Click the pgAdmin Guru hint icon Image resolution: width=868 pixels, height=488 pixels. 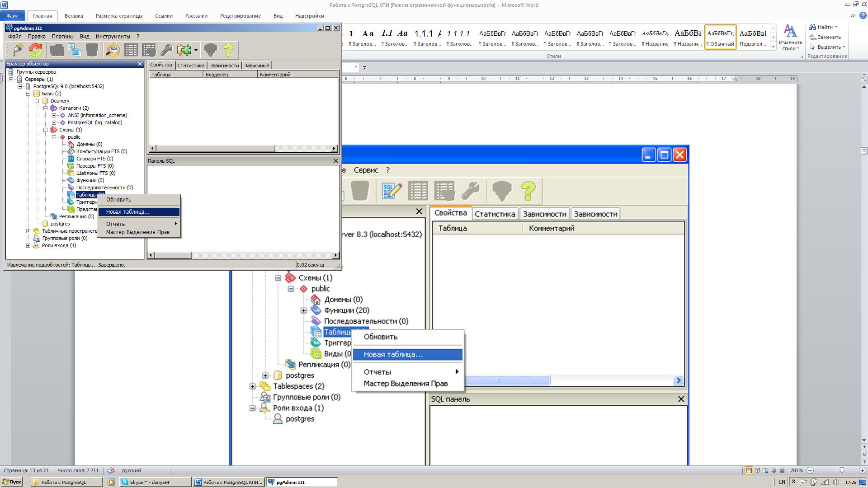pos(211,50)
